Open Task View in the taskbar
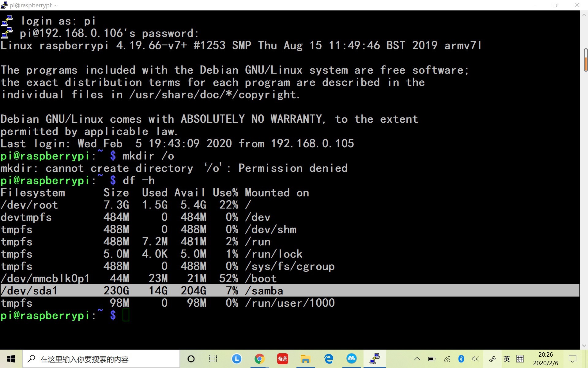This screenshot has height=368, width=588. pyautogui.click(x=213, y=359)
